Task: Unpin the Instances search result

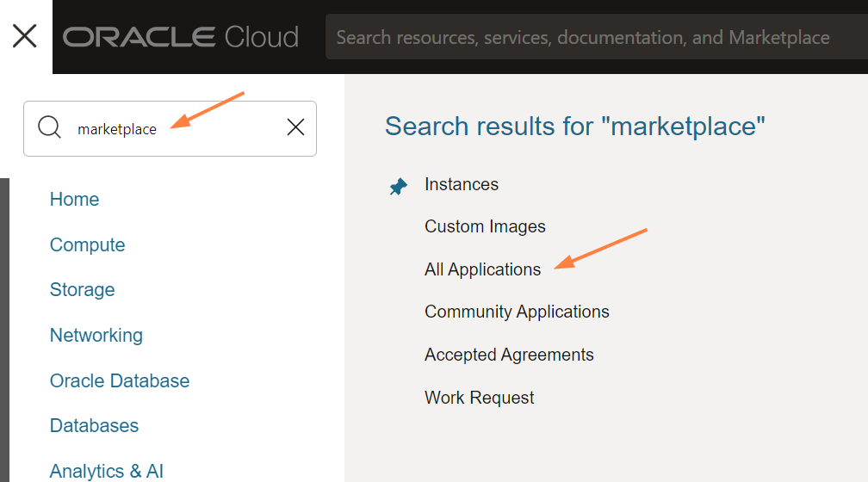Action: (398, 186)
